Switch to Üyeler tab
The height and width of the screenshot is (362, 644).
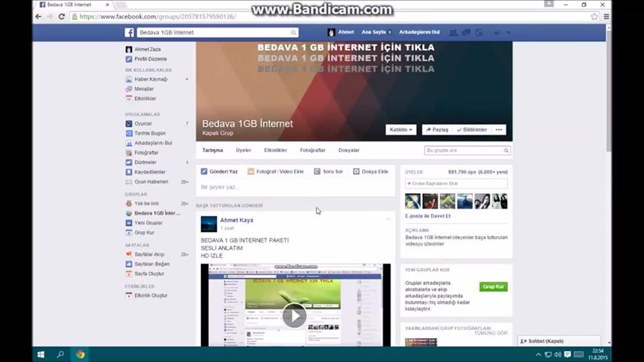tap(244, 150)
